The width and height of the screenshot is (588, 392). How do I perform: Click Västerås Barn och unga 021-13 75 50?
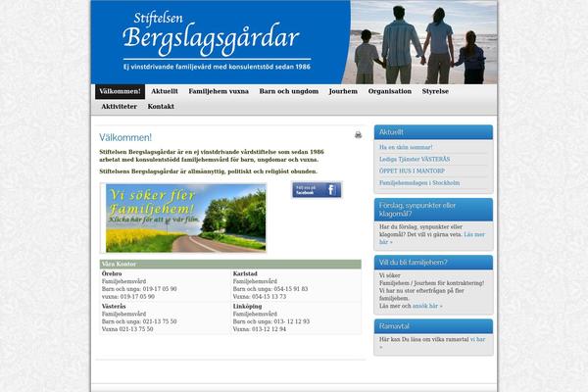139,321
